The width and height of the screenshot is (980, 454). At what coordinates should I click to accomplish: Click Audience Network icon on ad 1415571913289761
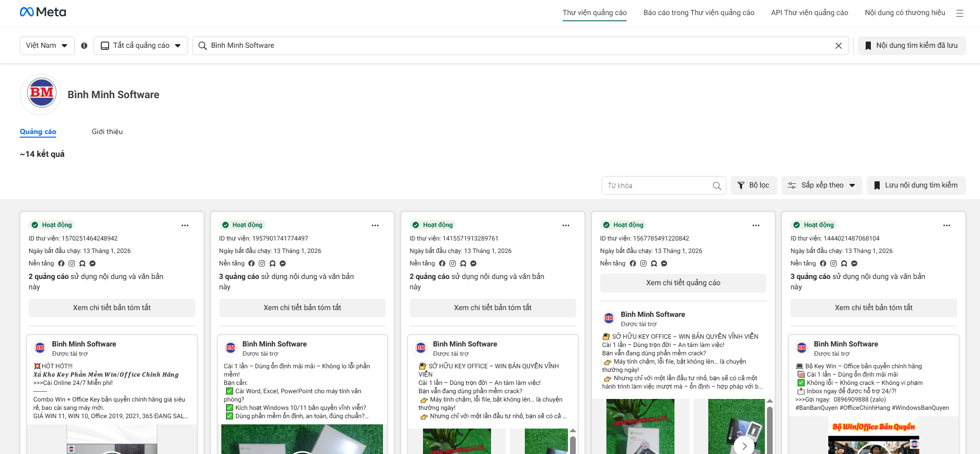[x=463, y=263]
